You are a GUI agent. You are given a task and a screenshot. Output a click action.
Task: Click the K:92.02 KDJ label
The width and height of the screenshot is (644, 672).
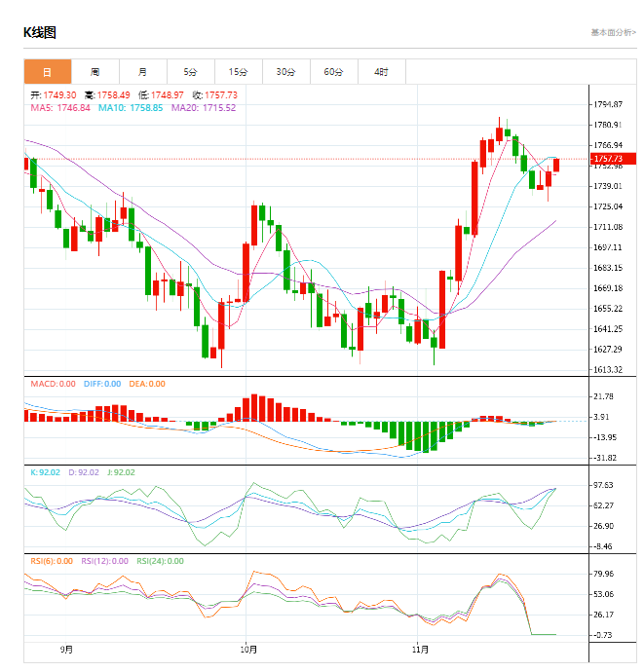click(46, 472)
